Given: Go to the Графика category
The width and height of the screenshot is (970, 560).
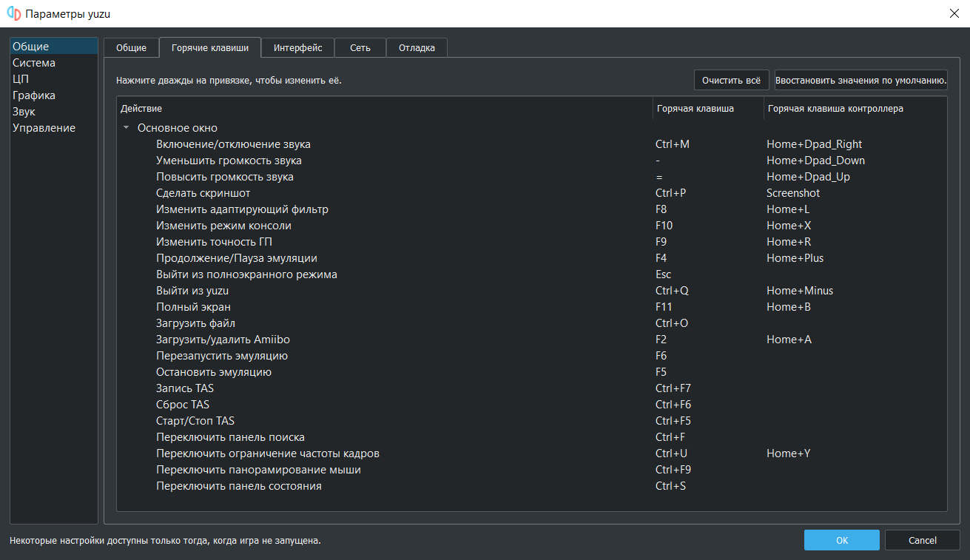Looking at the screenshot, I should click(54, 95).
